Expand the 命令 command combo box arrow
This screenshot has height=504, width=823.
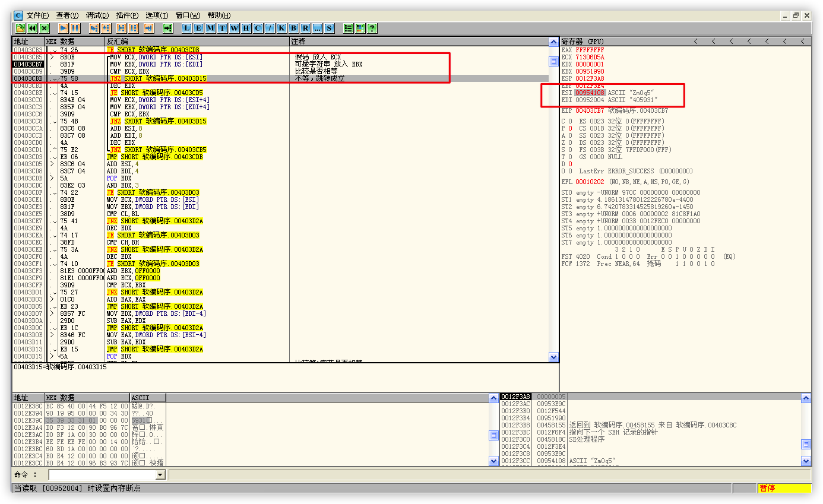pos(160,475)
